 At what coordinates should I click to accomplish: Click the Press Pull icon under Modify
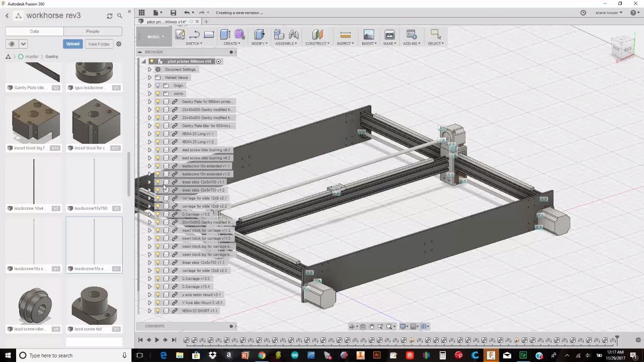coord(259,35)
